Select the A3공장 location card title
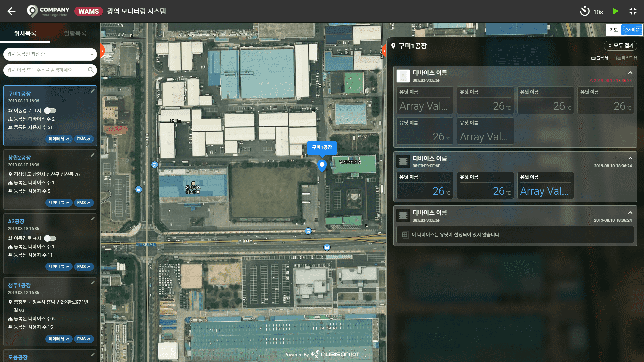 click(16, 221)
